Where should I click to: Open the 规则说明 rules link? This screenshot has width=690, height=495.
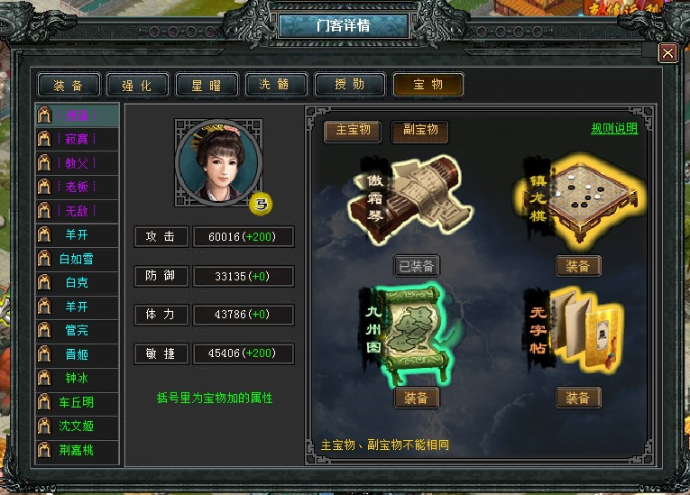[614, 128]
